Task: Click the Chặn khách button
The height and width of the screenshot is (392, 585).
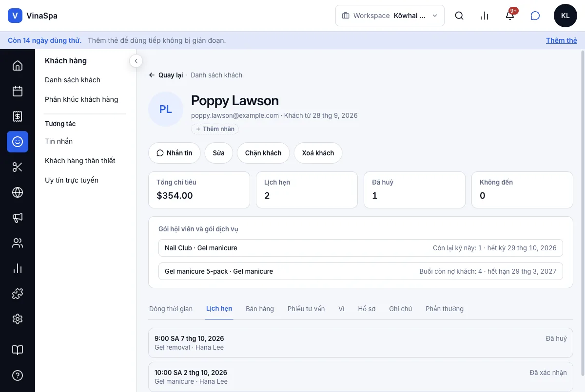Action: (x=263, y=153)
